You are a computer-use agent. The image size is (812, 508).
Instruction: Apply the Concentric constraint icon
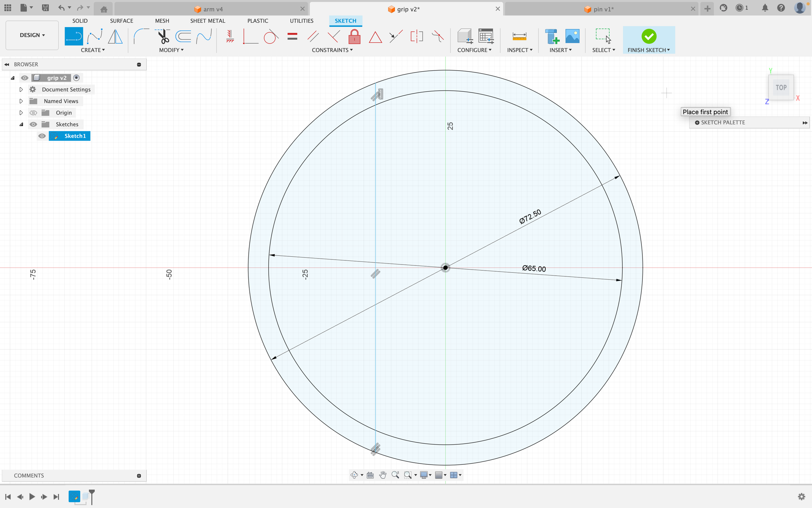point(396,37)
